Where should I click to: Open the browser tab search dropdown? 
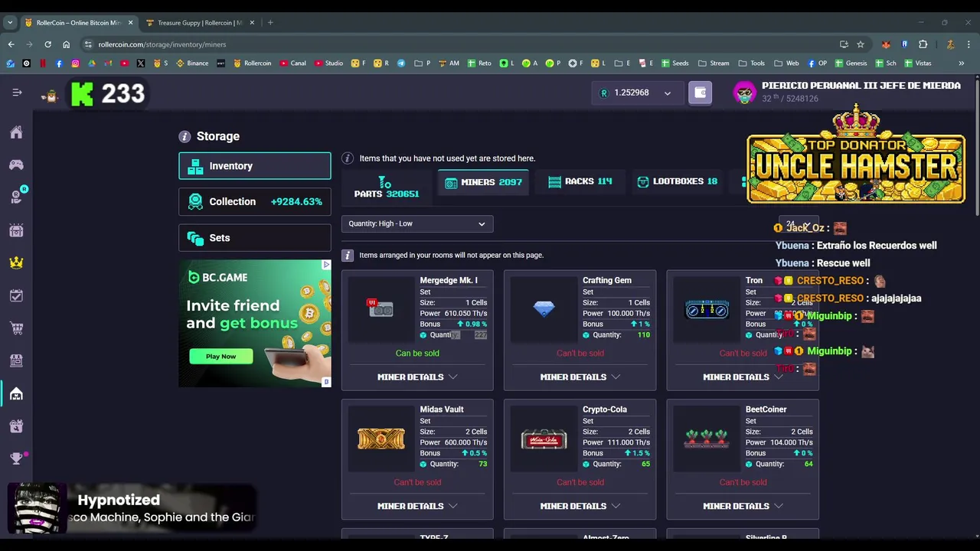(x=10, y=23)
